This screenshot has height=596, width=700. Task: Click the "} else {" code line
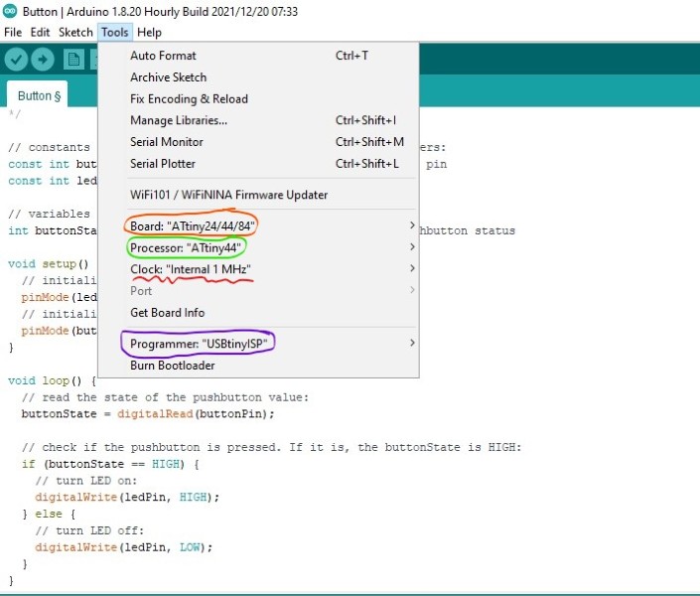[x=49, y=514]
